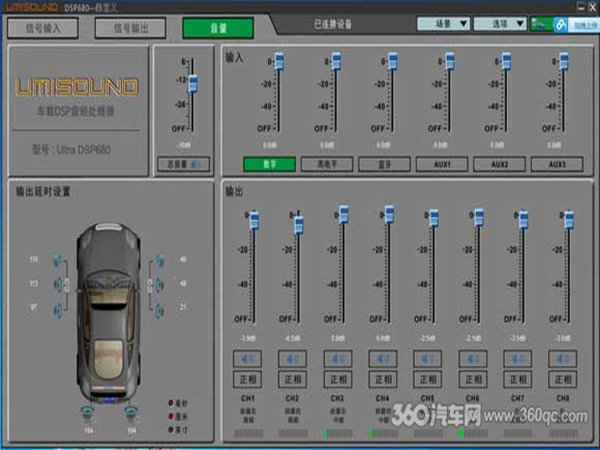Click the car image in the delay panel
600x450 pixels.
[x=107, y=300]
